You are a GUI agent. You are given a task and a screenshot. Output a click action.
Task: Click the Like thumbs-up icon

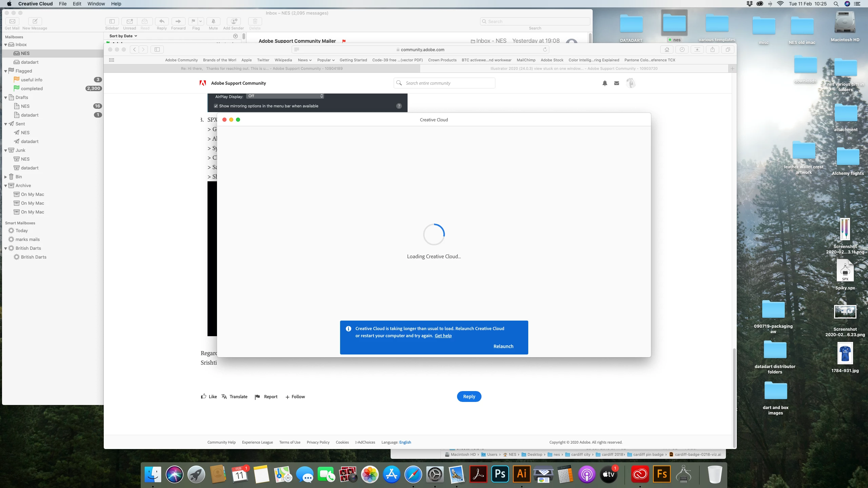(x=203, y=396)
